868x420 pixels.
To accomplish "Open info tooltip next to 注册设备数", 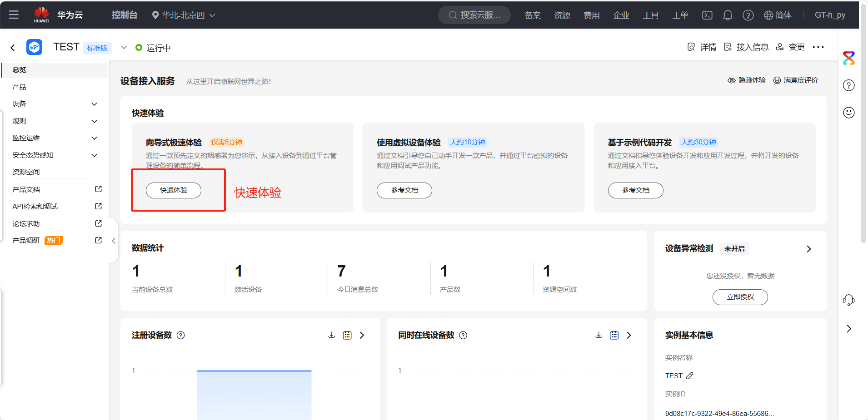I will (x=180, y=336).
